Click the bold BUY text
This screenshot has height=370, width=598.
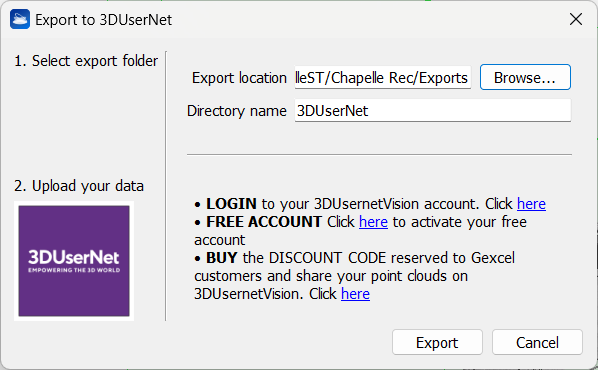point(222,258)
